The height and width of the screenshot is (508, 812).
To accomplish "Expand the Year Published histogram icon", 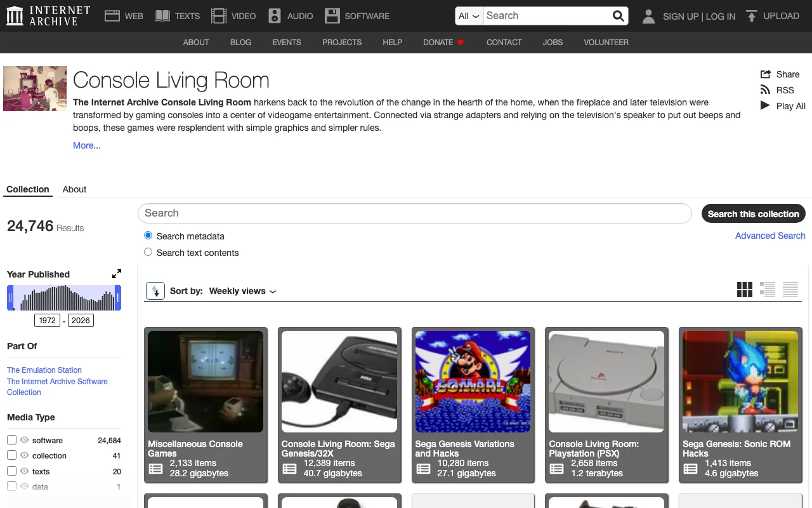I will (117, 274).
